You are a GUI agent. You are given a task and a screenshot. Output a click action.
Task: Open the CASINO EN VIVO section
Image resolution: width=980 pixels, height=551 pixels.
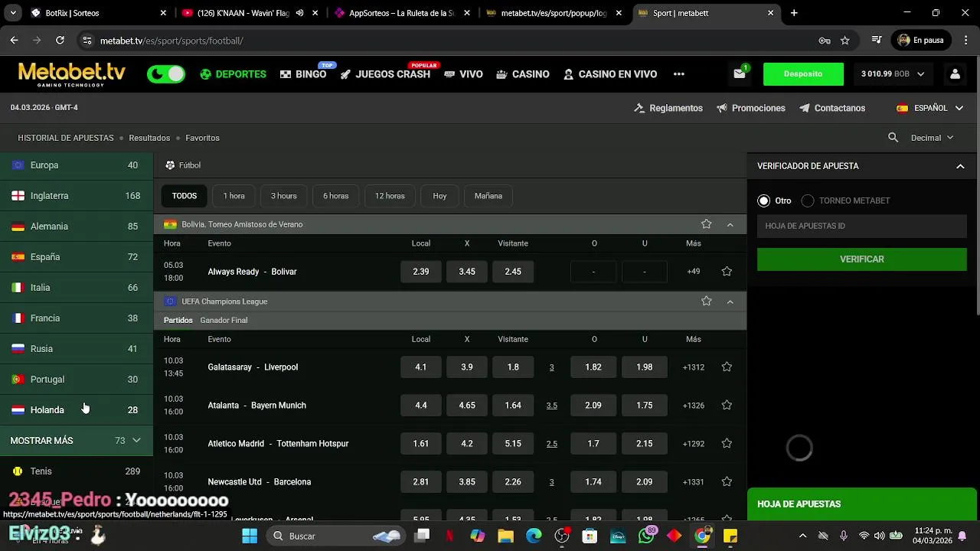click(x=610, y=74)
